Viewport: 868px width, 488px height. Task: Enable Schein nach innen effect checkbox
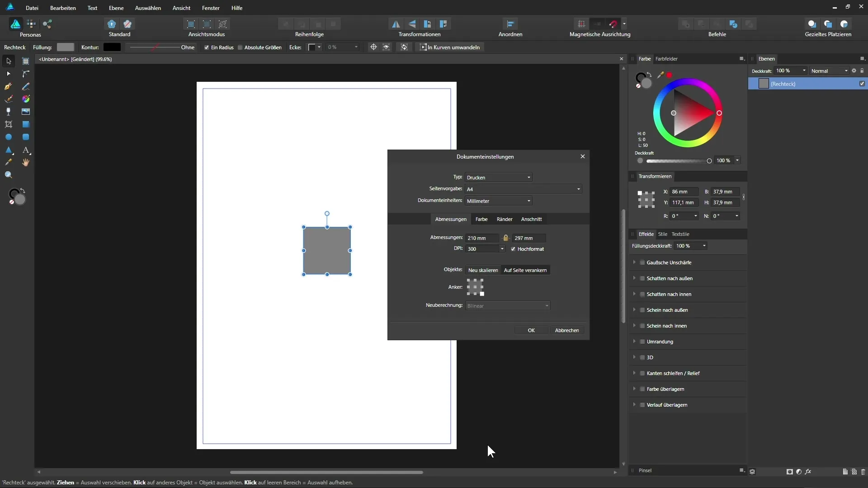[x=642, y=326]
